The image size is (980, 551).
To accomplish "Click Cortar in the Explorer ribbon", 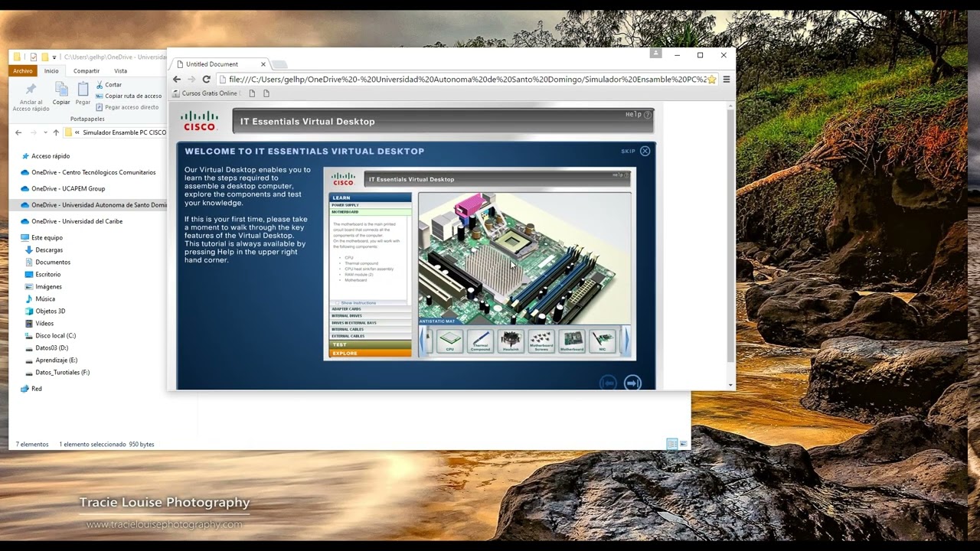I will [109, 85].
